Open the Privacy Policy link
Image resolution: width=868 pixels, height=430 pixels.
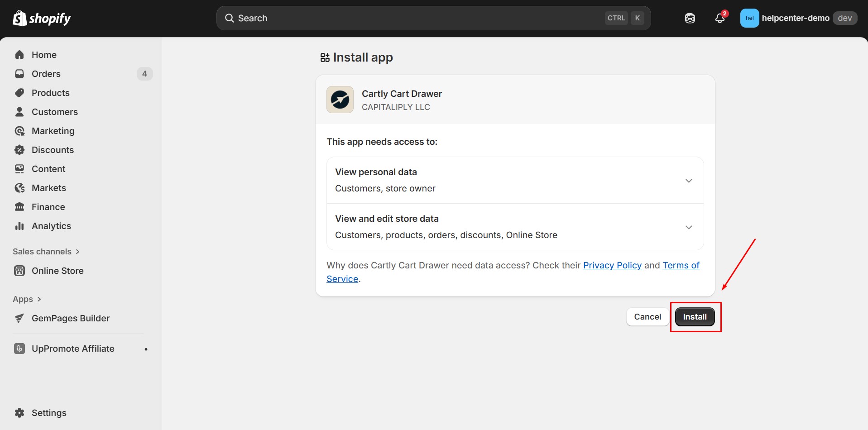tap(612, 265)
